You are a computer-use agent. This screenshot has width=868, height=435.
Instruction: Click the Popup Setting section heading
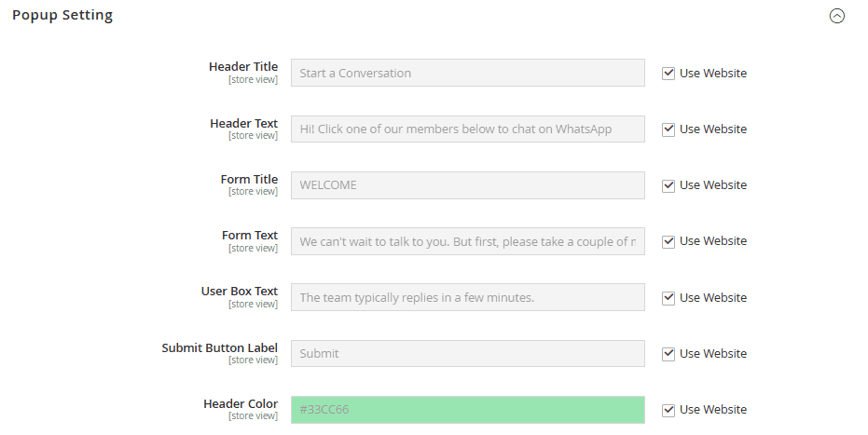(62, 16)
